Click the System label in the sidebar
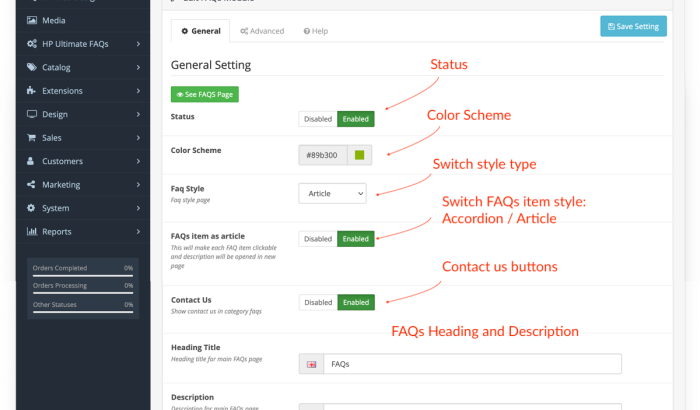This screenshot has width=700, height=410. tap(56, 209)
